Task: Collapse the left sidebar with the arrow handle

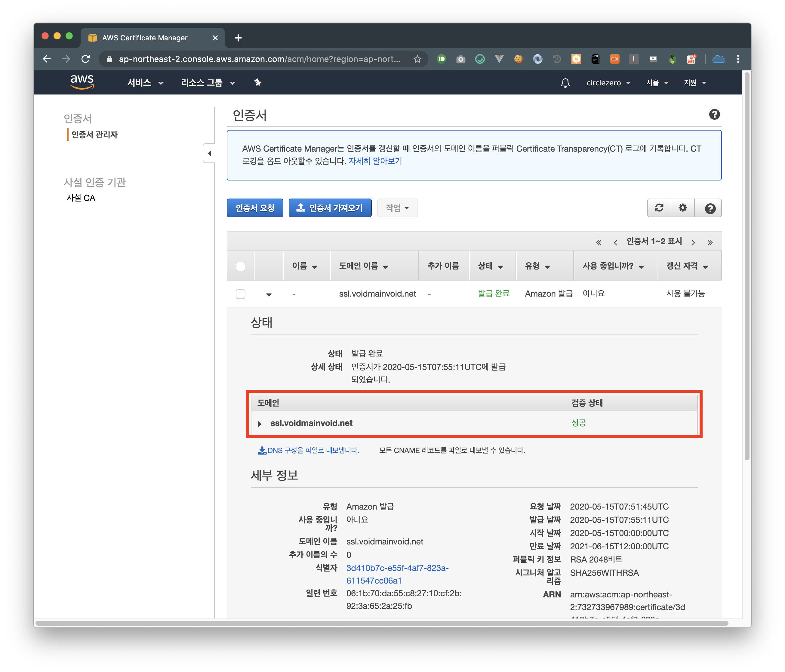Action: coord(209,153)
